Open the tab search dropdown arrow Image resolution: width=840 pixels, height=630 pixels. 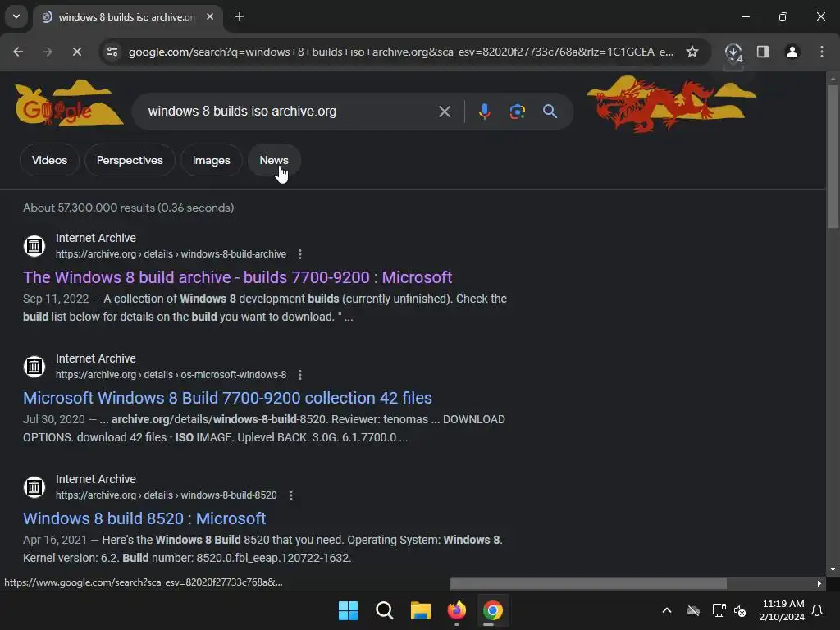click(x=16, y=16)
